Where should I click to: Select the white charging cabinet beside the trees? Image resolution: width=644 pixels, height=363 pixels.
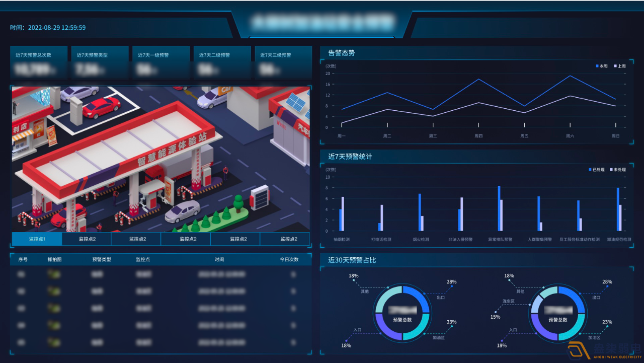[260, 196]
